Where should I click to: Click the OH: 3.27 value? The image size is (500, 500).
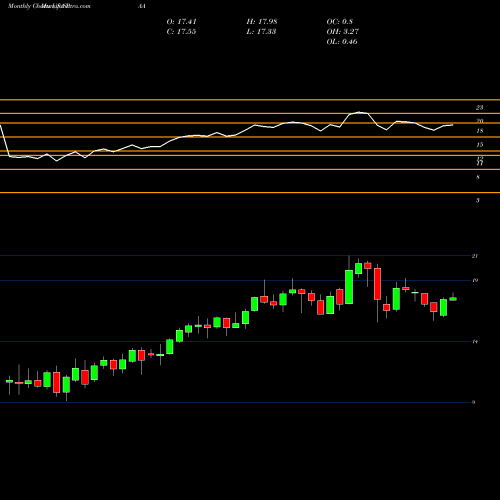343,32
